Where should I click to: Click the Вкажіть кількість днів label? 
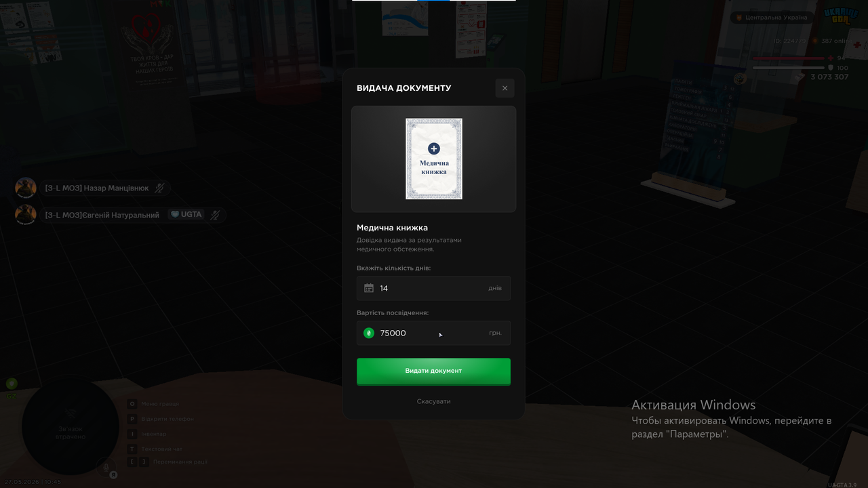[x=393, y=268]
